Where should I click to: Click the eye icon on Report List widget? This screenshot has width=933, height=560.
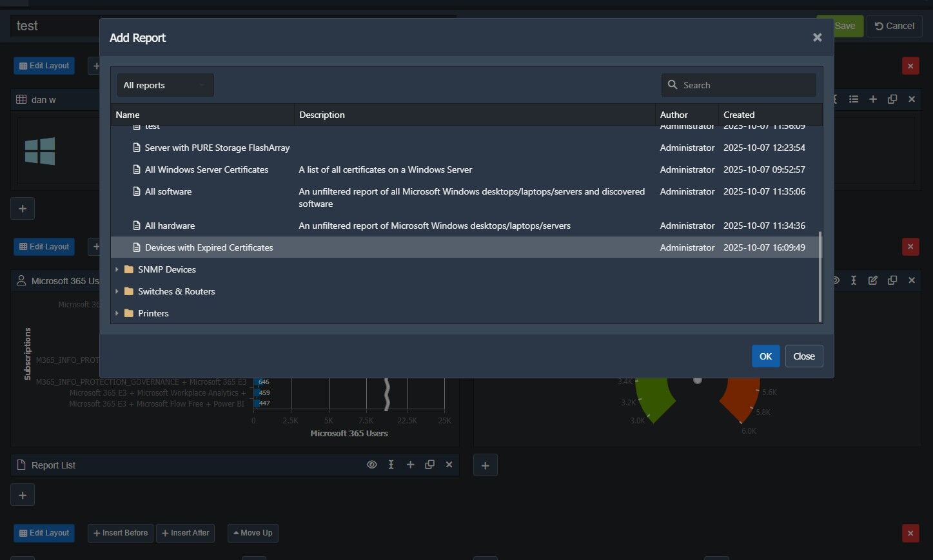click(x=372, y=465)
